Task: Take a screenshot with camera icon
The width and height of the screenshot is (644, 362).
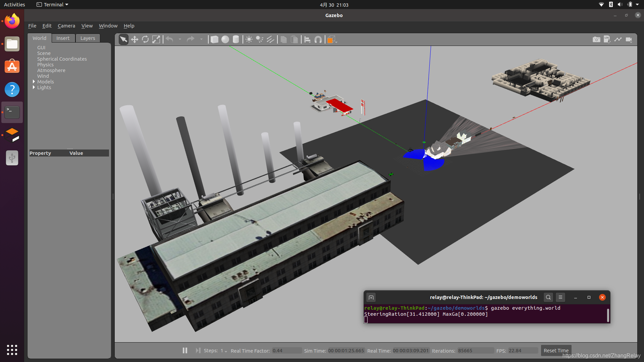Action: pyautogui.click(x=596, y=40)
